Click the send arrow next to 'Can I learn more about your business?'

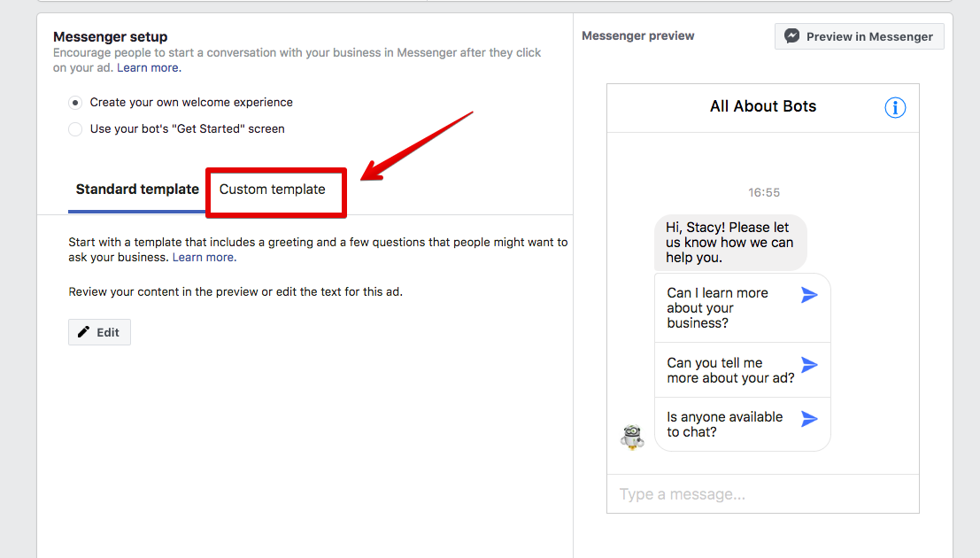(808, 294)
